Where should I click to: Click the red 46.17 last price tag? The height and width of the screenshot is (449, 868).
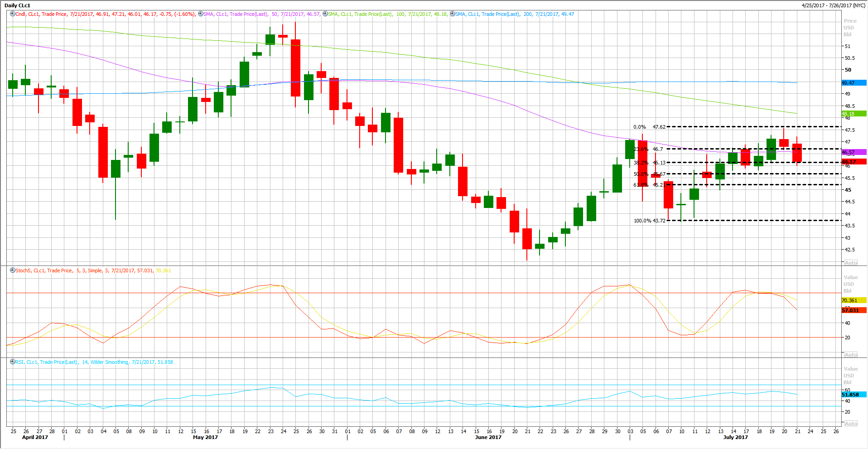(853, 162)
